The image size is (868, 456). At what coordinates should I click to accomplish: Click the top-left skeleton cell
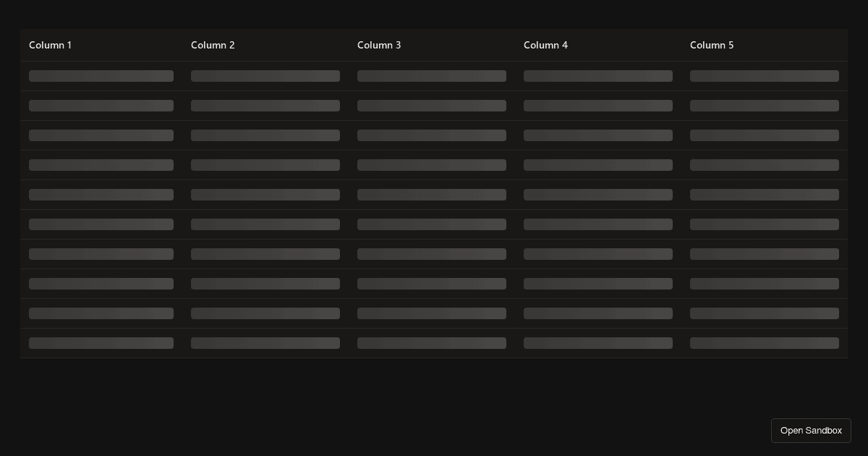click(101, 76)
